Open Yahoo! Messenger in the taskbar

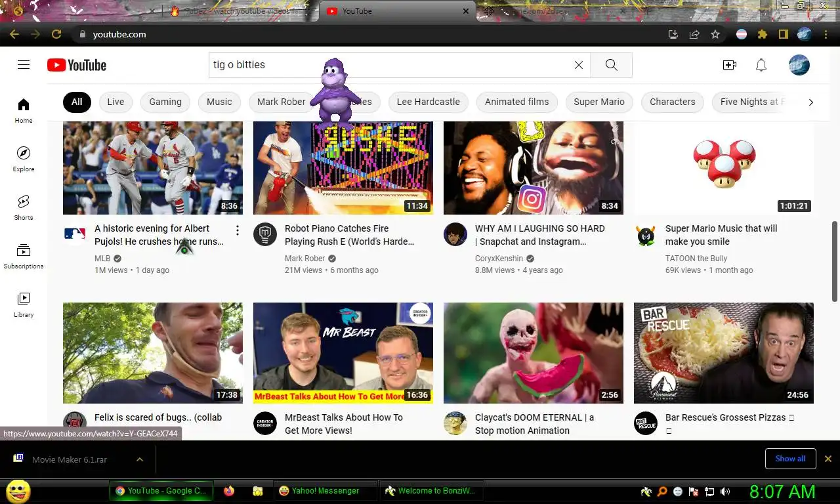tap(325, 491)
